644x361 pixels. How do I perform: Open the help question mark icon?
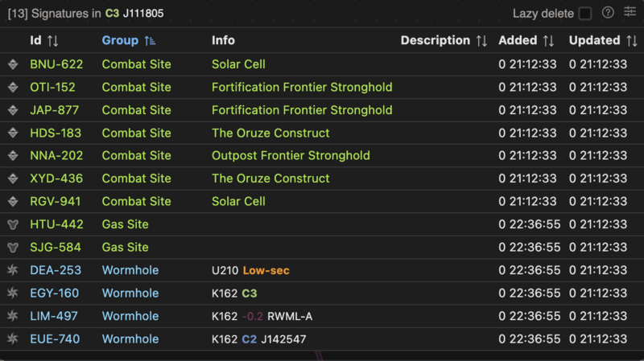point(608,13)
